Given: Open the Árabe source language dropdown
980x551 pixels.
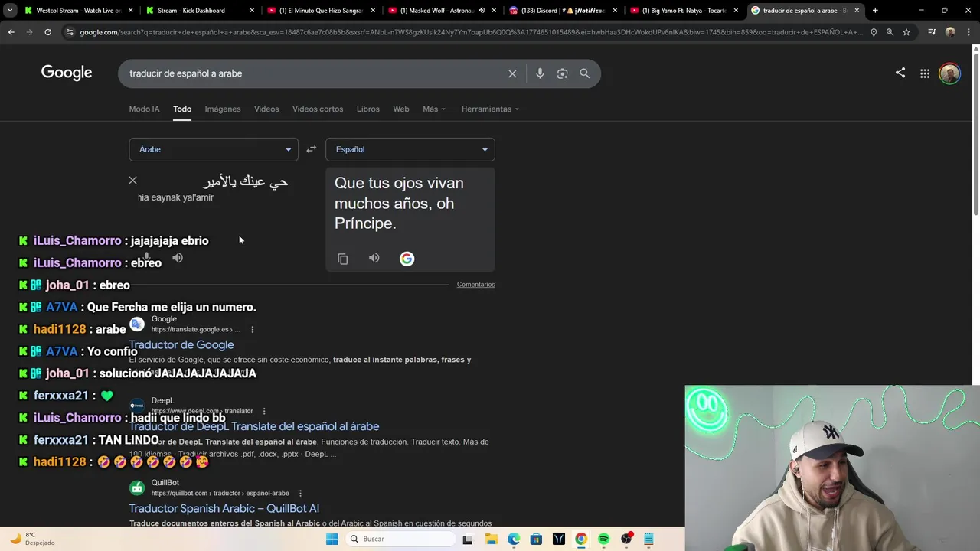Looking at the screenshot, I should (214, 149).
